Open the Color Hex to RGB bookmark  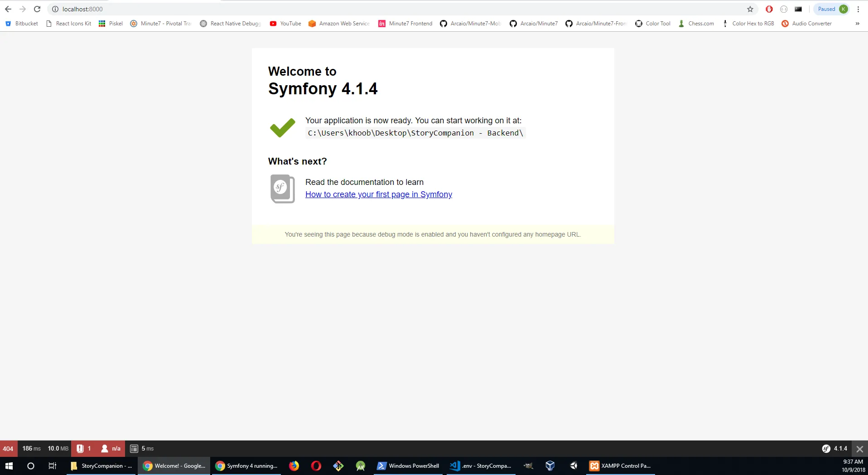pos(748,24)
